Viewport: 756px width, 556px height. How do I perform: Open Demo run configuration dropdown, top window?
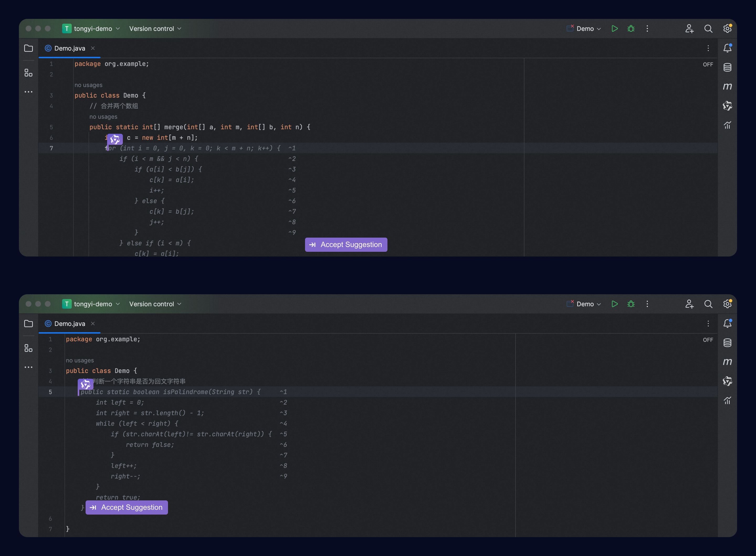(584, 29)
